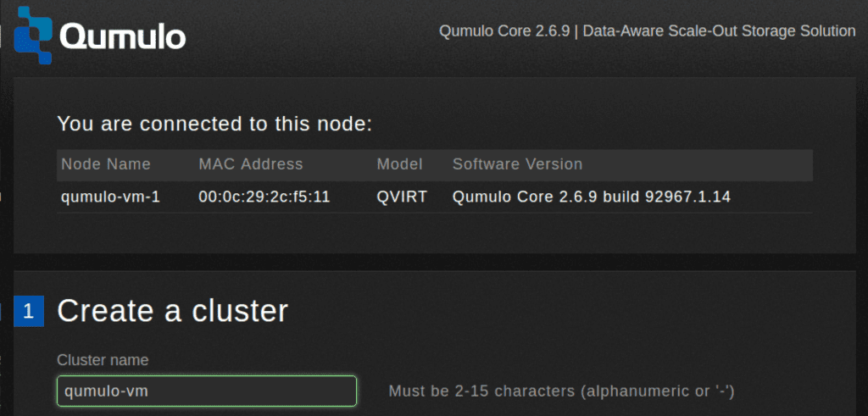868x416 pixels.
Task: Click the Qumulo Core 2.6.9 build text
Action: 591,197
